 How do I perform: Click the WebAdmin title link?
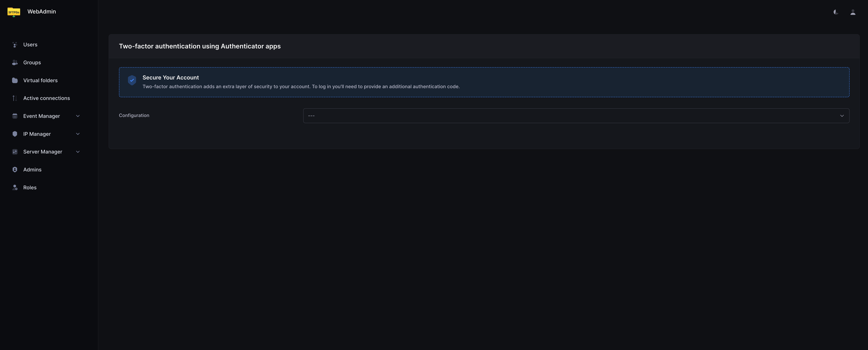coord(41,11)
